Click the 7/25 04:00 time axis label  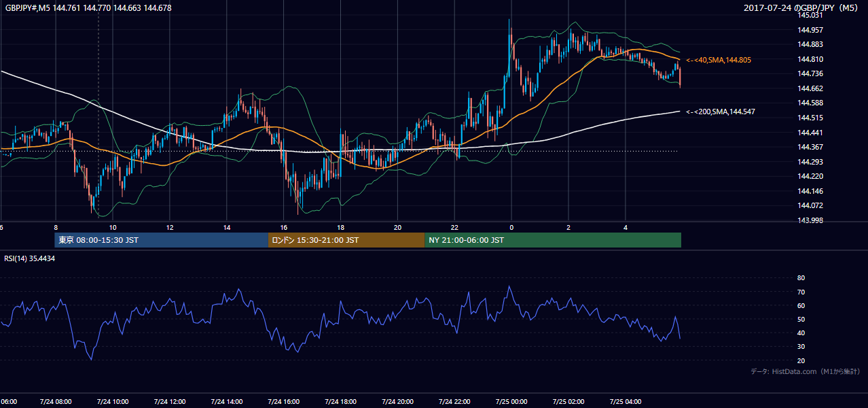(626, 401)
